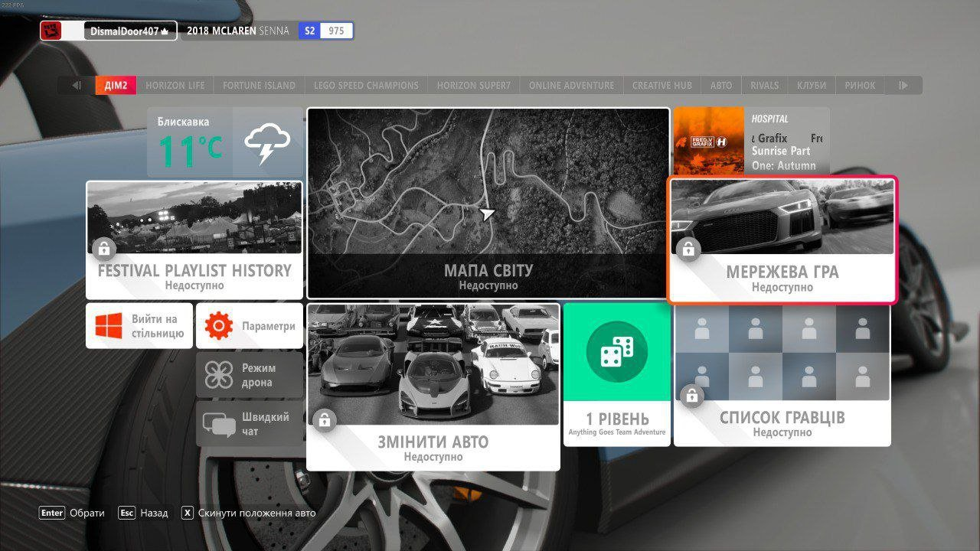
Task: Click the Параметри gear icon
Action: (x=219, y=326)
